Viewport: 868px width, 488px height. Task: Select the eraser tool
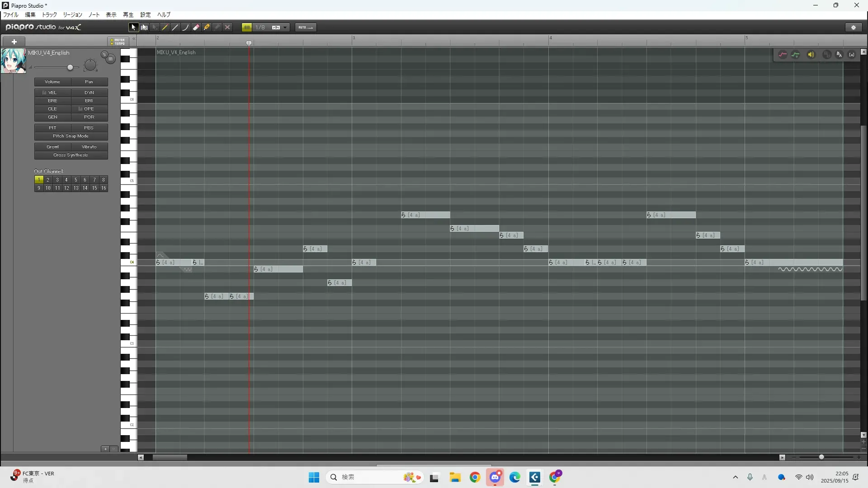(196, 28)
